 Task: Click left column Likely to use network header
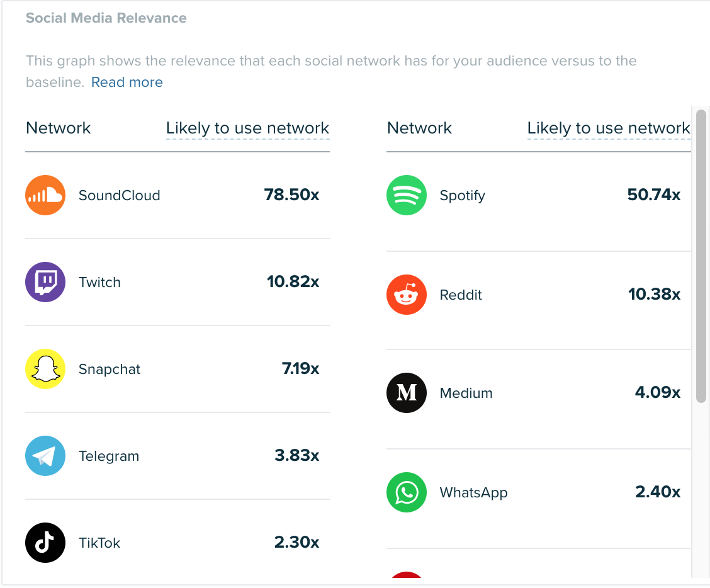tap(248, 128)
